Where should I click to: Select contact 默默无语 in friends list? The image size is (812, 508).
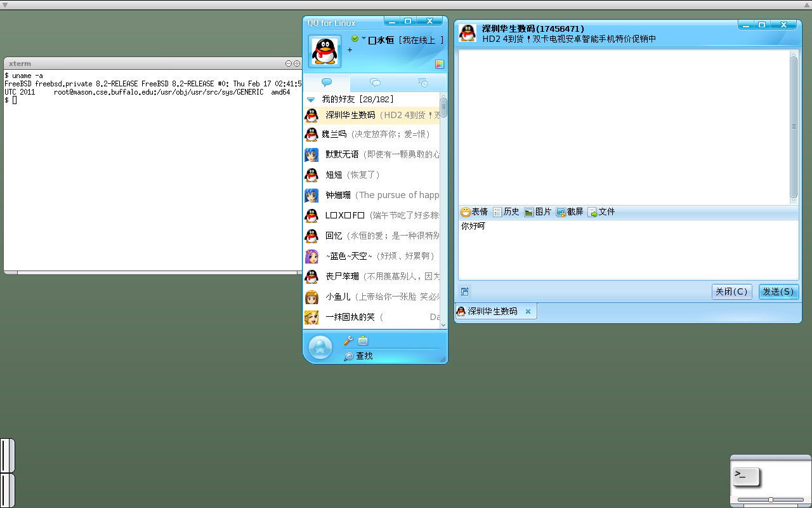(372, 154)
